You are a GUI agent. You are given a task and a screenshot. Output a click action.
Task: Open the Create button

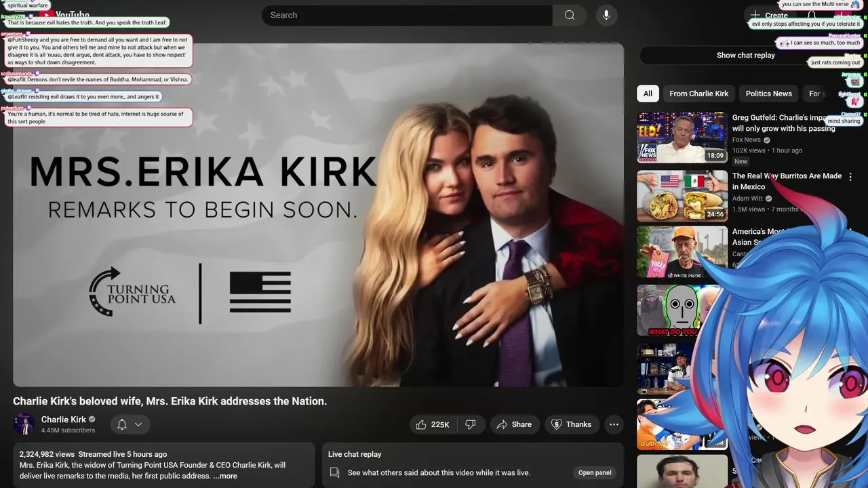tap(769, 15)
